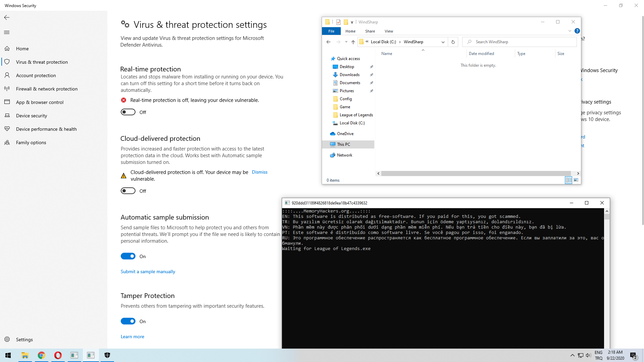
Task: Select Virus & threat protection
Action: pos(42,62)
